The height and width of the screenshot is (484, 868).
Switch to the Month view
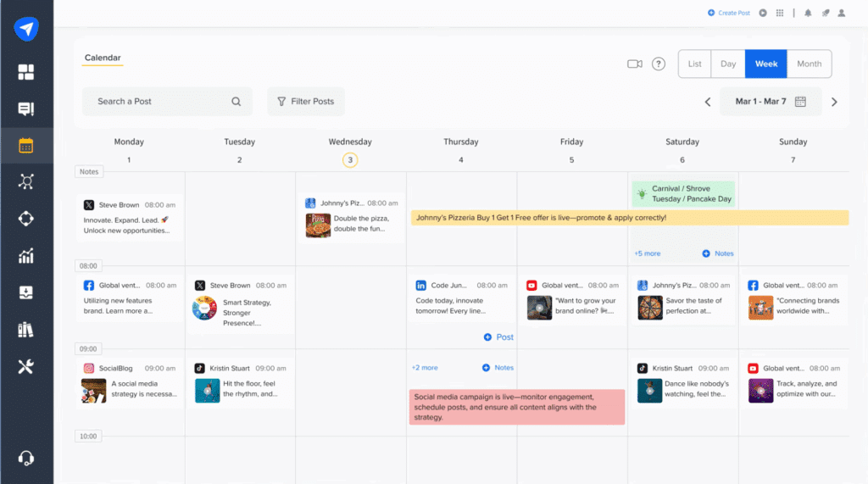click(809, 64)
